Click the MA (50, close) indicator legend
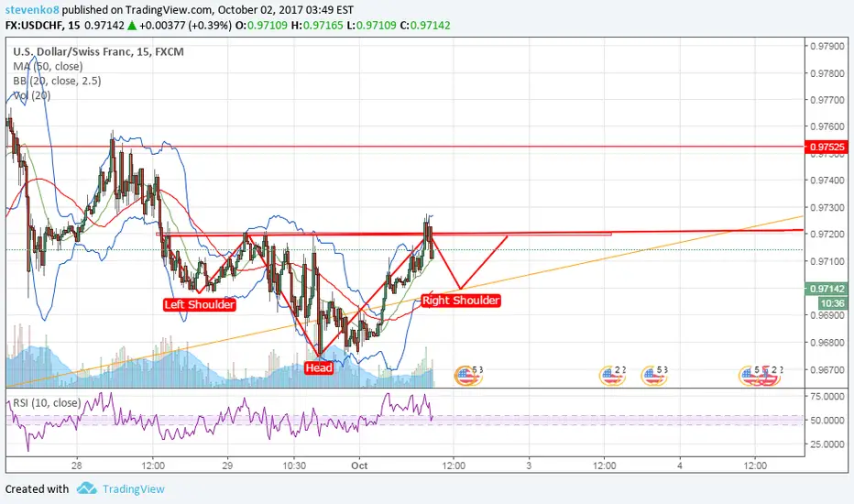Screen dimensions: 854x504 48,67
